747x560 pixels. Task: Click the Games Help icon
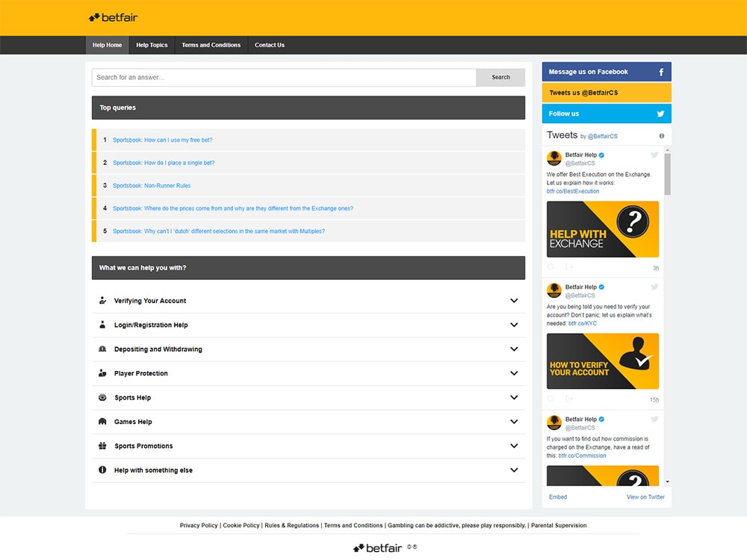click(102, 421)
